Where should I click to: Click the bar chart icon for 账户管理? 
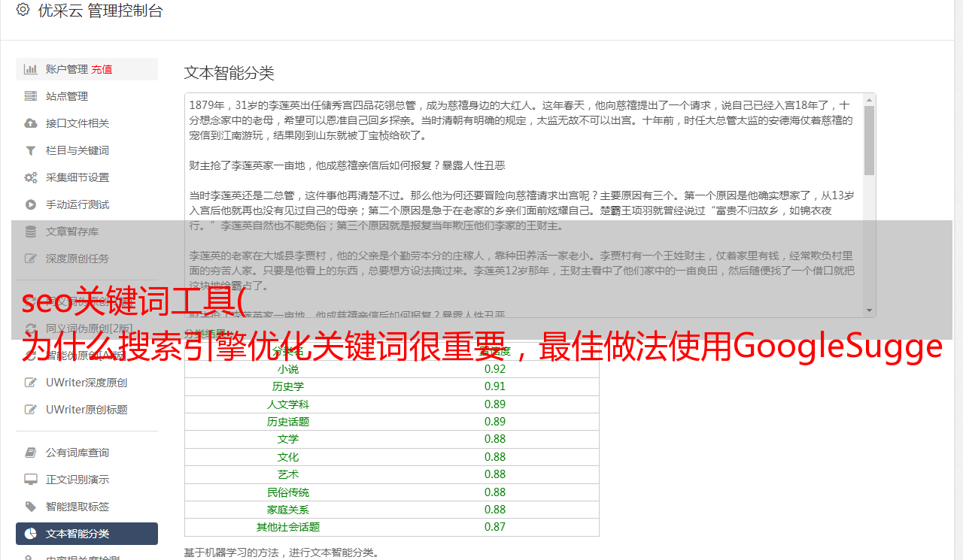pyautogui.click(x=31, y=69)
